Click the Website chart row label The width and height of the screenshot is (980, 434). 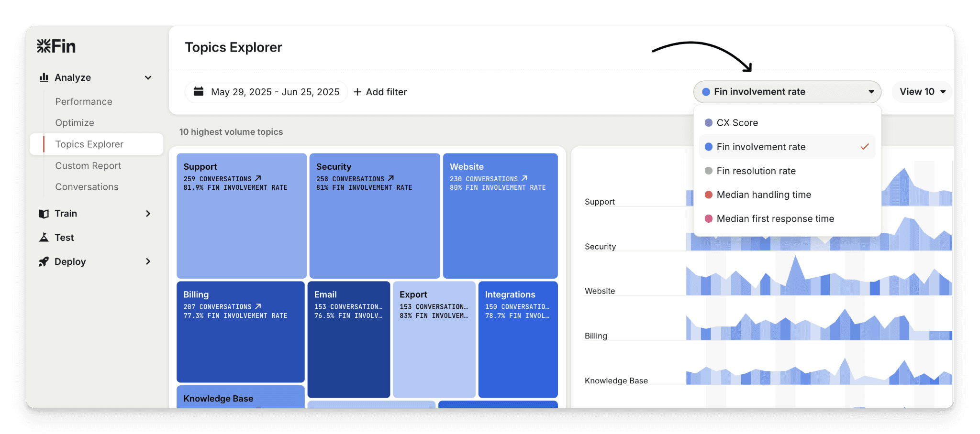(x=600, y=291)
